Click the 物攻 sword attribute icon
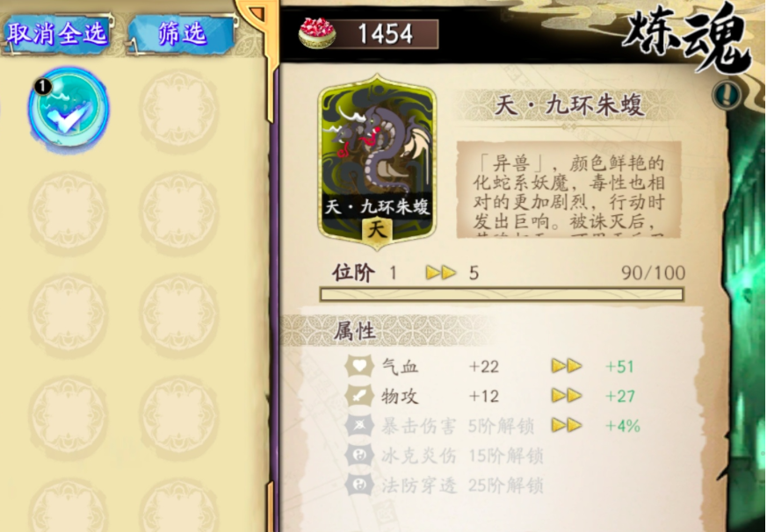This screenshot has height=532, width=767. [x=359, y=396]
